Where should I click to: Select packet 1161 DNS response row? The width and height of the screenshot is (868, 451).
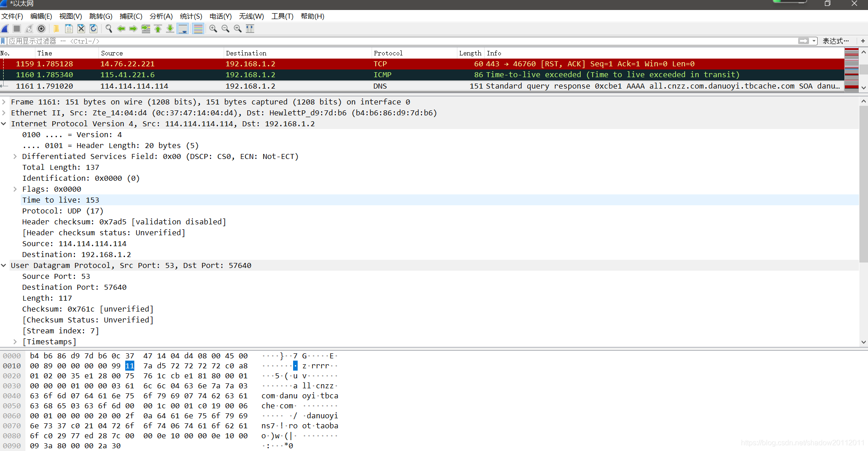pyautogui.click(x=422, y=86)
